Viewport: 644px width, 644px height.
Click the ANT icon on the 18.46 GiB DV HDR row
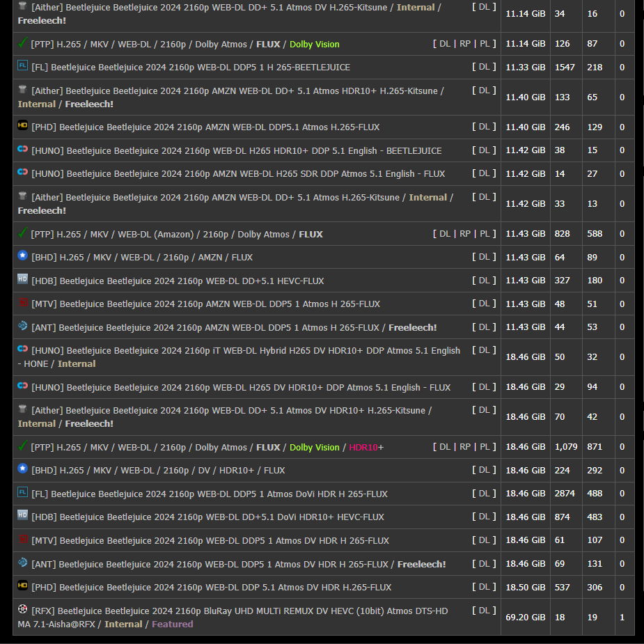22,563
